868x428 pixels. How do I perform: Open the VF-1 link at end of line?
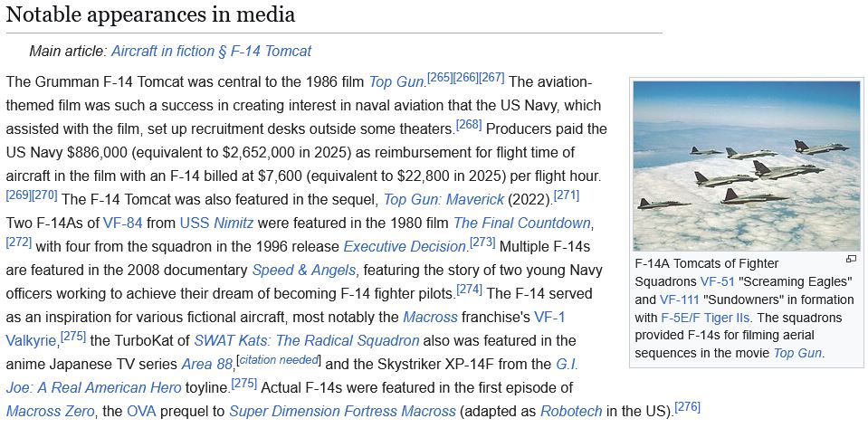pos(549,318)
